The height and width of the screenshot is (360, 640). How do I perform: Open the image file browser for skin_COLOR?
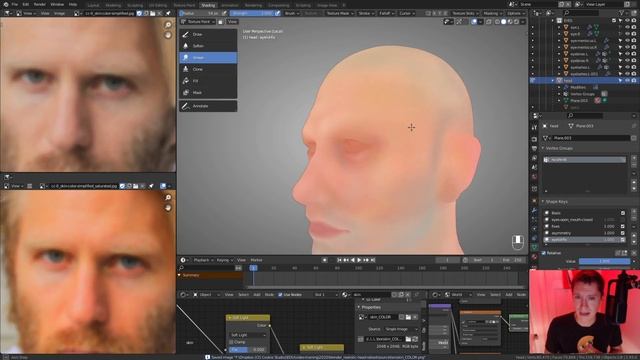click(408, 317)
